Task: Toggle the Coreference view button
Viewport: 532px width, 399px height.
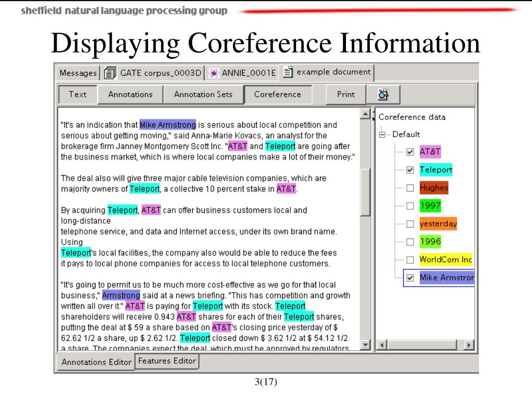Action: point(277,95)
